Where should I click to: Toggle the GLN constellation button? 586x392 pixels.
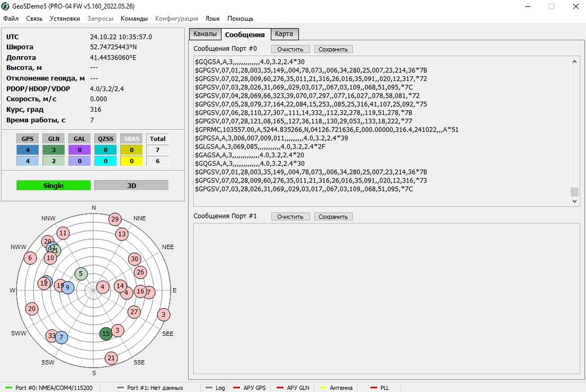[x=53, y=138]
